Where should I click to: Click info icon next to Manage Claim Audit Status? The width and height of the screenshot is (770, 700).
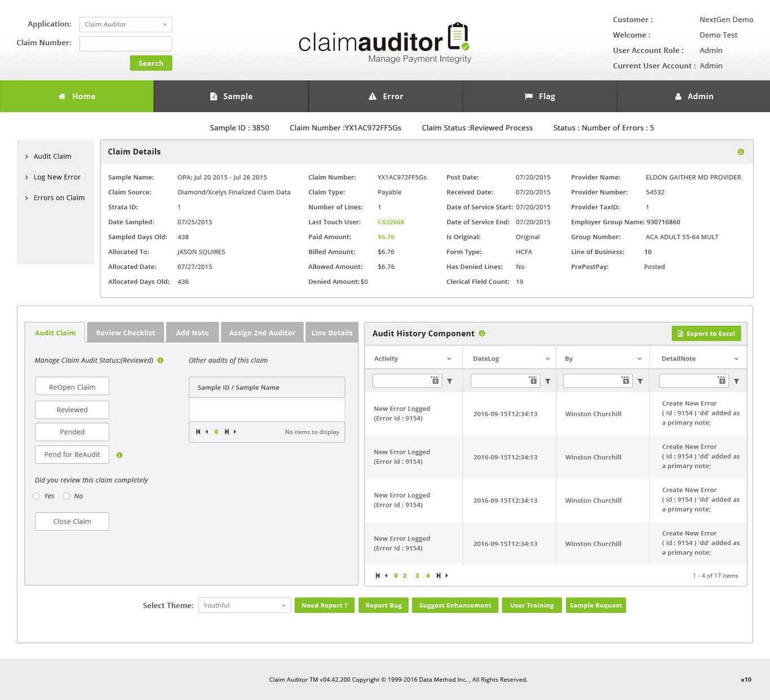[161, 360]
